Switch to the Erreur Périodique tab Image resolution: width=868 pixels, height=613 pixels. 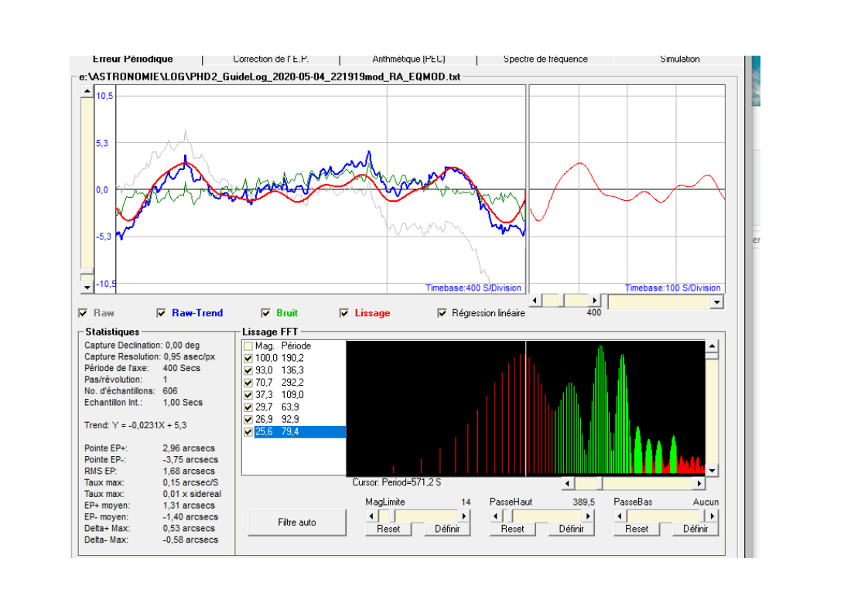133,60
